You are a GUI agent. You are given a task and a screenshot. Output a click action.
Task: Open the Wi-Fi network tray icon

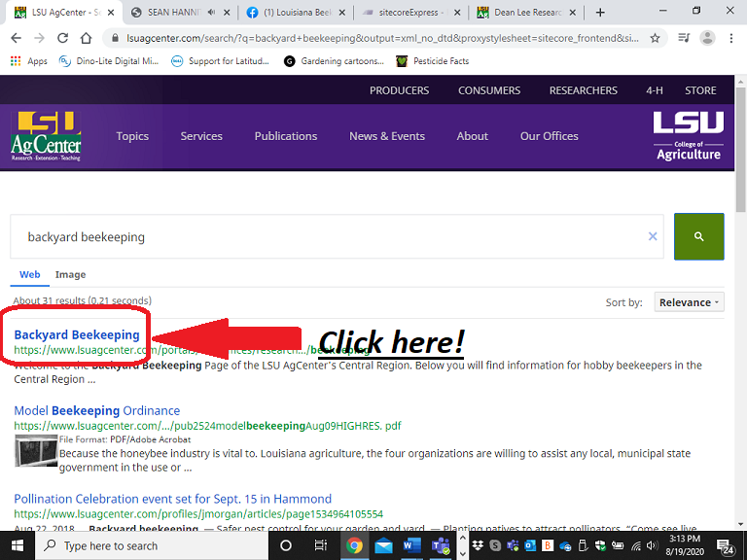[636, 545]
